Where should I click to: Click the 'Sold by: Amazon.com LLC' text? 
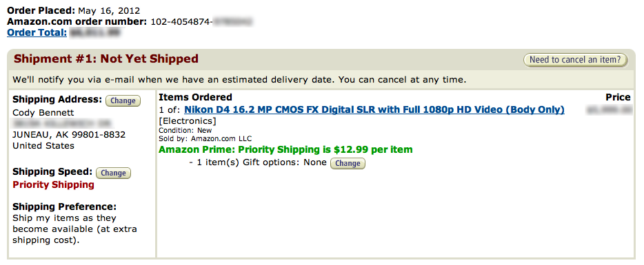tap(205, 138)
